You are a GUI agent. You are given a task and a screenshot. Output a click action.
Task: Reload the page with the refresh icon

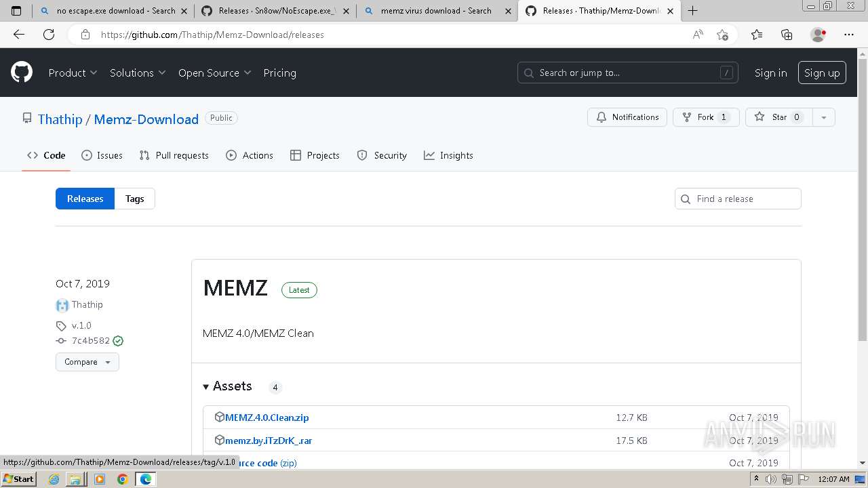coord(49,35)
